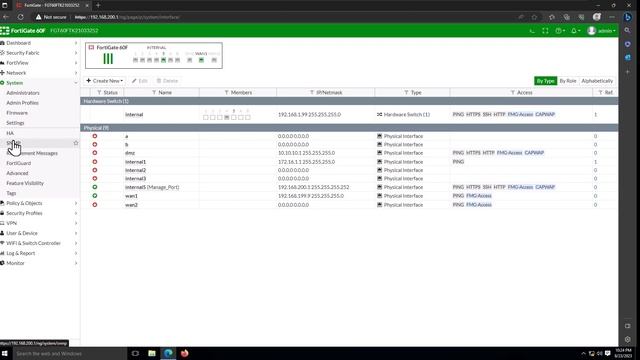Image resolution: width=640 pixels, height=360 pixels.
Task: Click the IP/Netmask column filter icon
Action: coord(312,93)
